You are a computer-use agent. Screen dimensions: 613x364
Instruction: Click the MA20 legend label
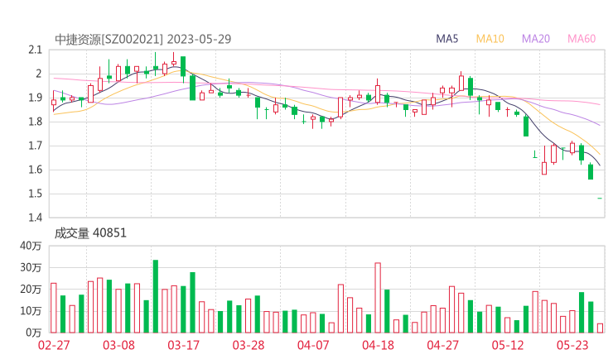click(x=536, y=39)
